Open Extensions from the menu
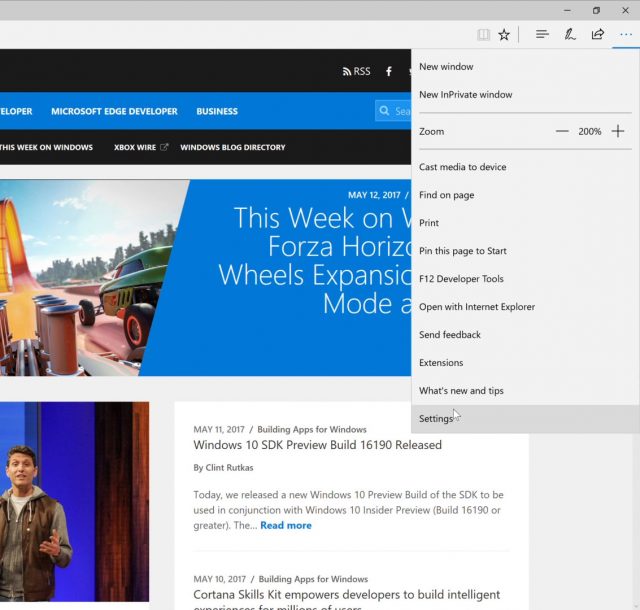Screen dimensions: 640x610 tap(525, 363)
